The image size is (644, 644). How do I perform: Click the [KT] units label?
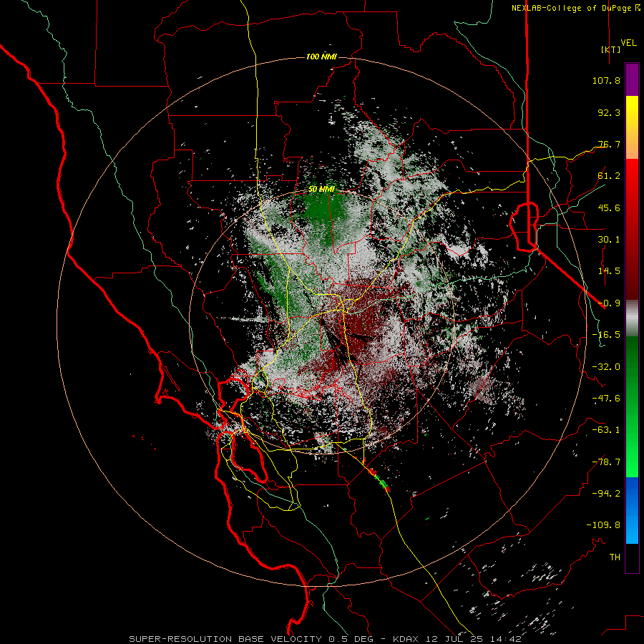pos(610,49)
